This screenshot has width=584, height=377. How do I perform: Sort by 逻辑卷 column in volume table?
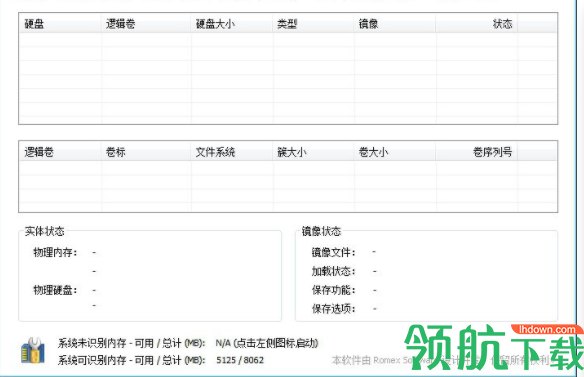(60, 152)
